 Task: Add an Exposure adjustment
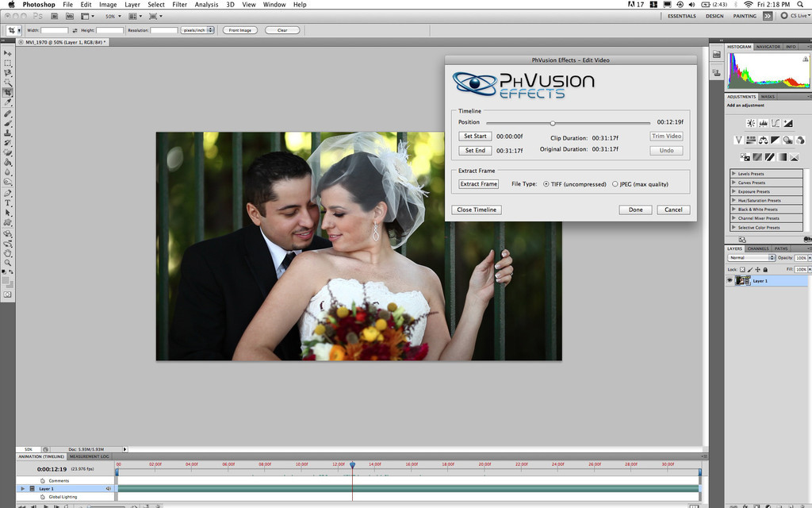click(x=787, y=123)
